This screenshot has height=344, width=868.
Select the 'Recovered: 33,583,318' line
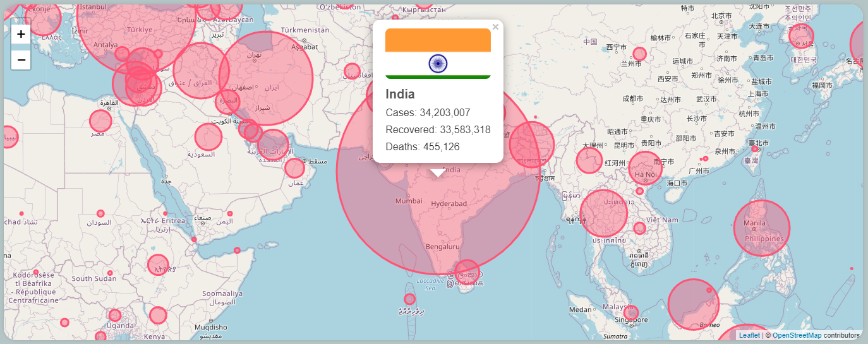coord(438,129)
